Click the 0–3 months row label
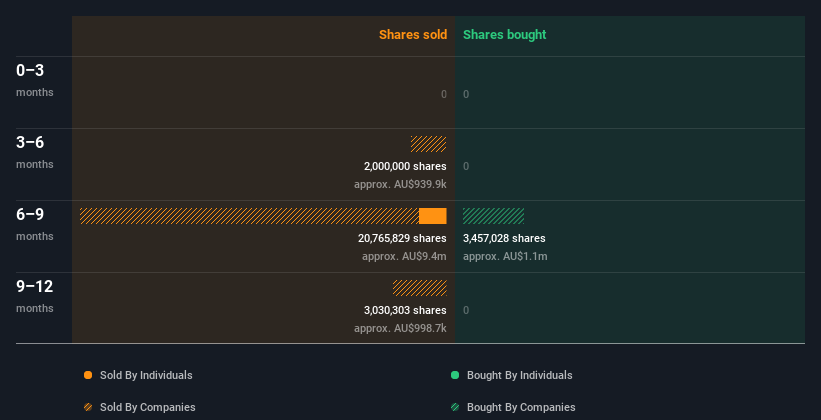 coord(35,80)
